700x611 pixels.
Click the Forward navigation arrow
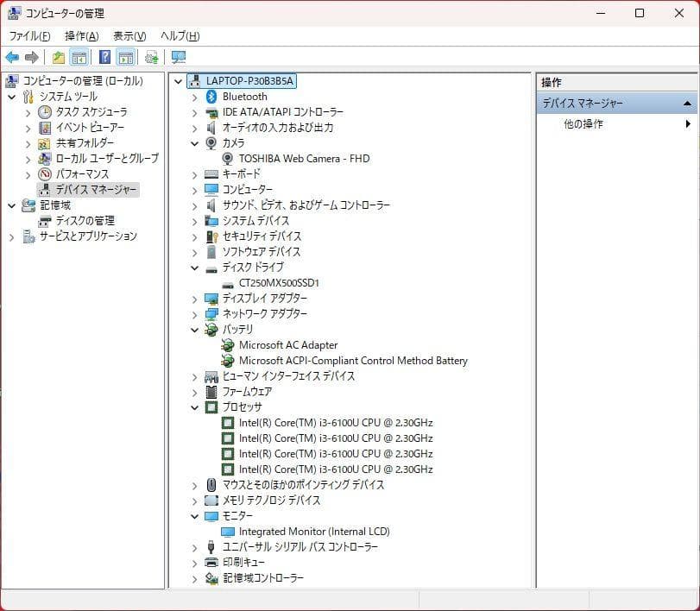(32, 57)
